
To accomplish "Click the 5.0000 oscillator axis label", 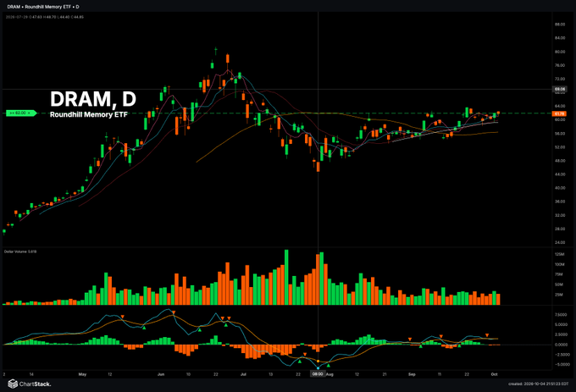I will pos(561,325).
